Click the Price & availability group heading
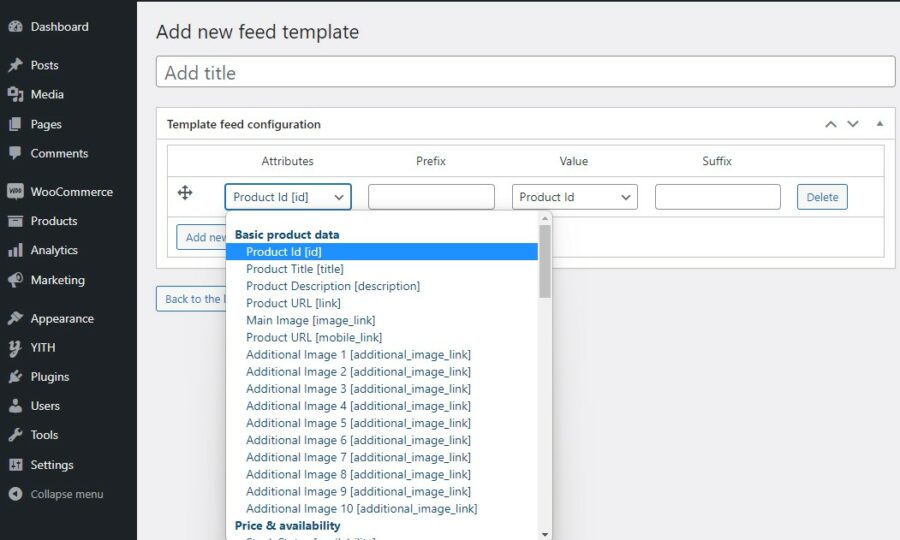 click(288, 526)
